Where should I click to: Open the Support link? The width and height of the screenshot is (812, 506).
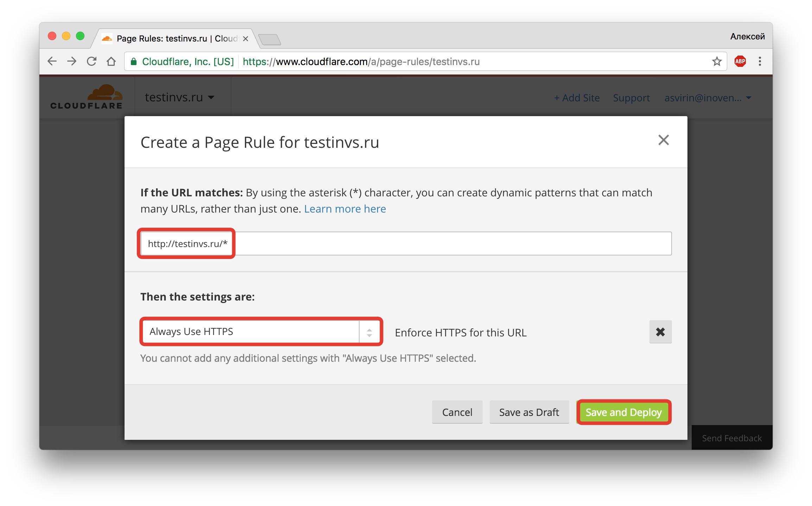coord(632,98)
